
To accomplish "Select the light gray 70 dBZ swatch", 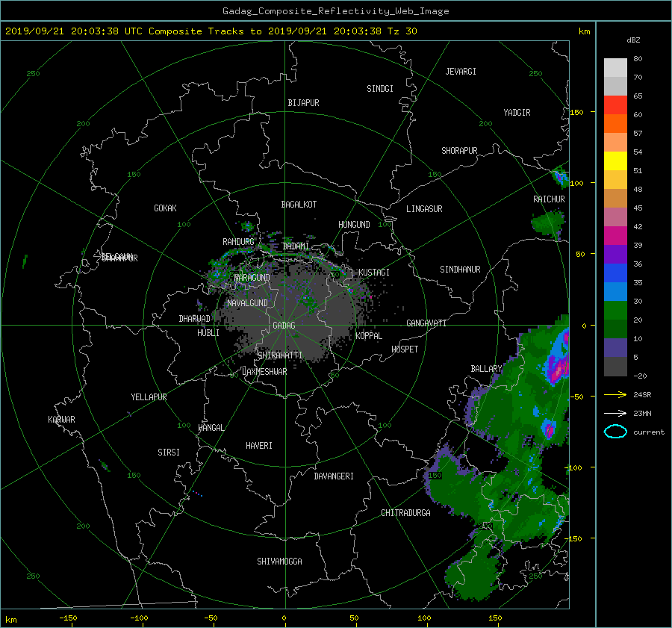I will tap(615, 67).
